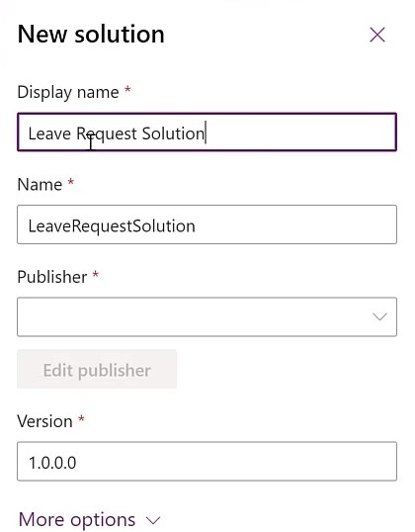415x532 pixels.
Task: Expand the More options section
Action: (x=89, y=519)
